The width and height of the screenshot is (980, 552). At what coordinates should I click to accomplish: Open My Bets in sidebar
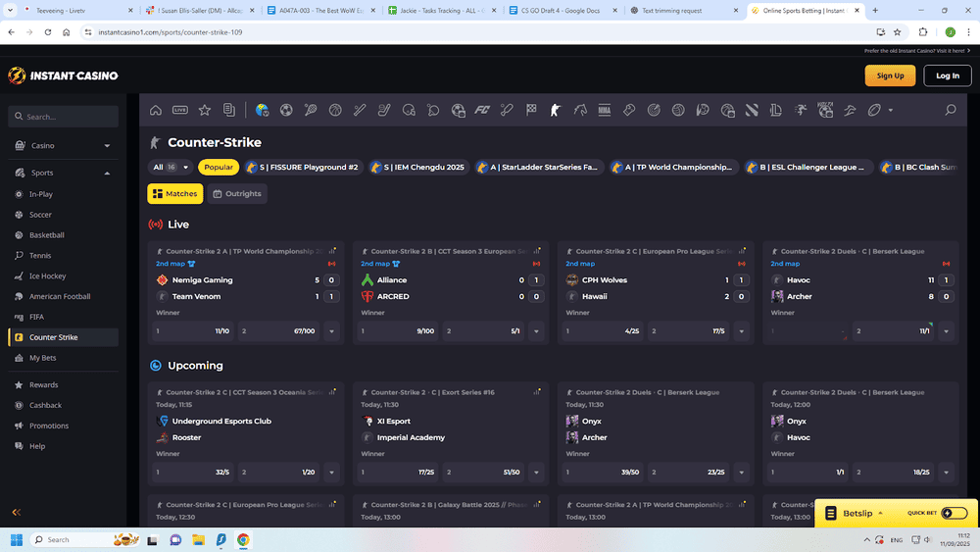(x=63, y=358)
